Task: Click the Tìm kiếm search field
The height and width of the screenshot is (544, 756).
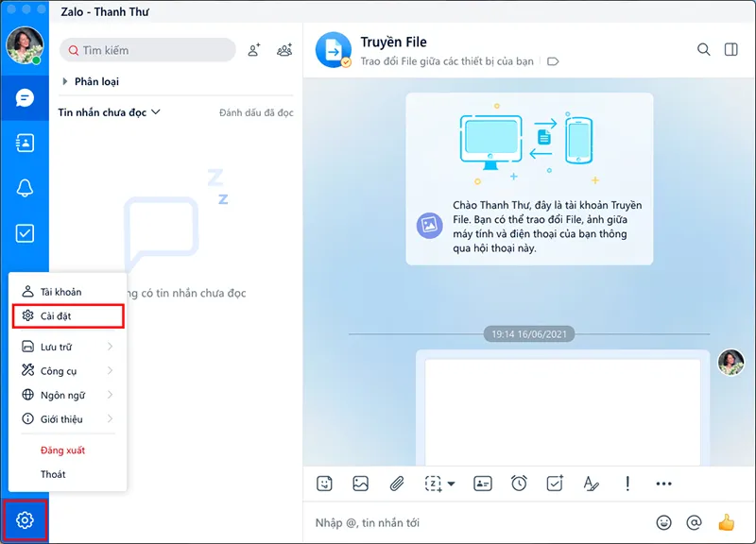Action: point(151,50)
